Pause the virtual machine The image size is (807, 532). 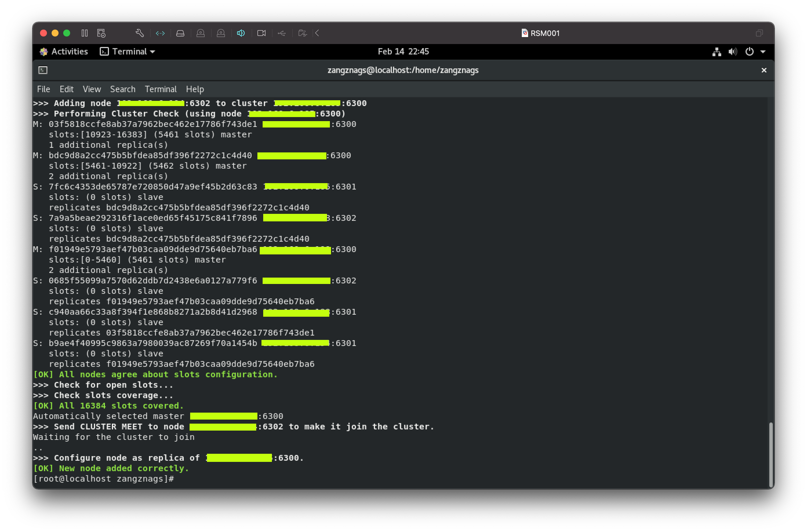(x=85, y=33)
